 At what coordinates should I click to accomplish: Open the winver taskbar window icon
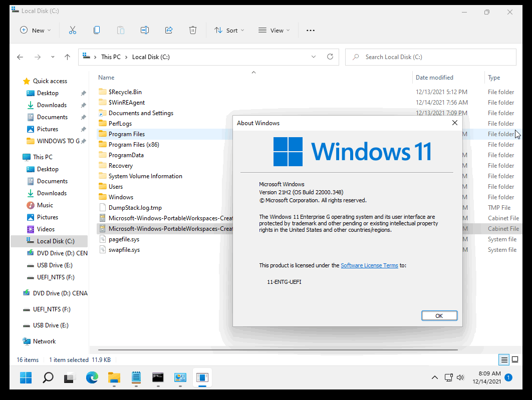coord(202,377)
